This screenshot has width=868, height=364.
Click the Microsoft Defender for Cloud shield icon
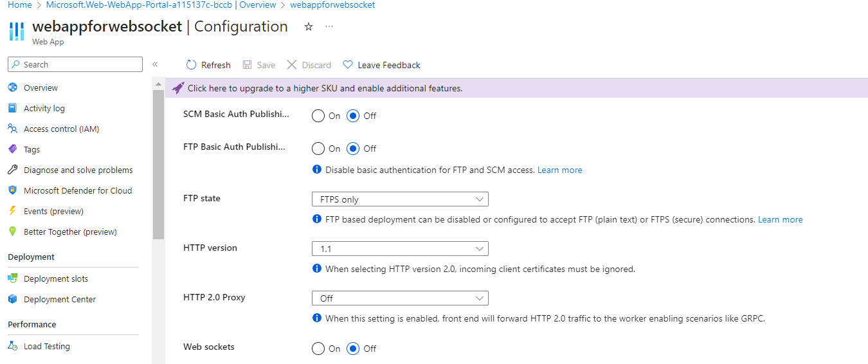[x=12, y=190]
